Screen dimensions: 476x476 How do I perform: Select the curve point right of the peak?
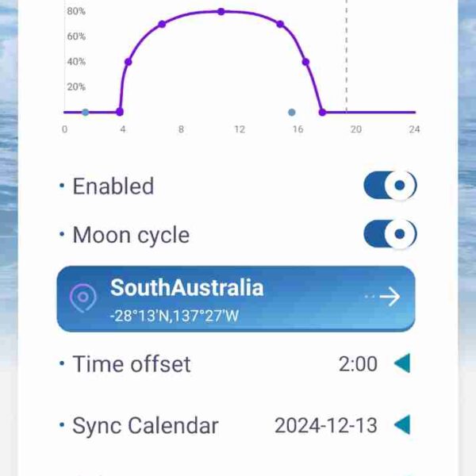pos(280,24)
